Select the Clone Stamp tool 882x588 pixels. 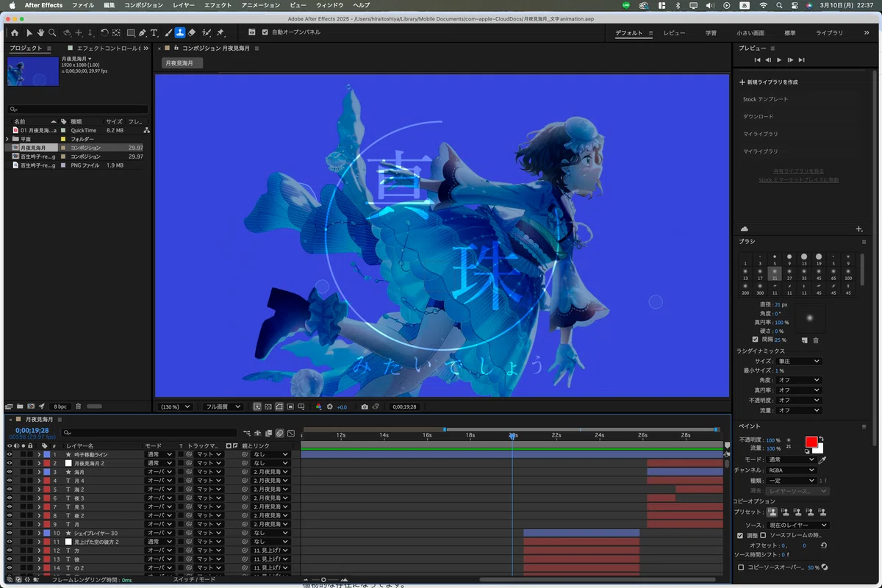click(180, 33)
